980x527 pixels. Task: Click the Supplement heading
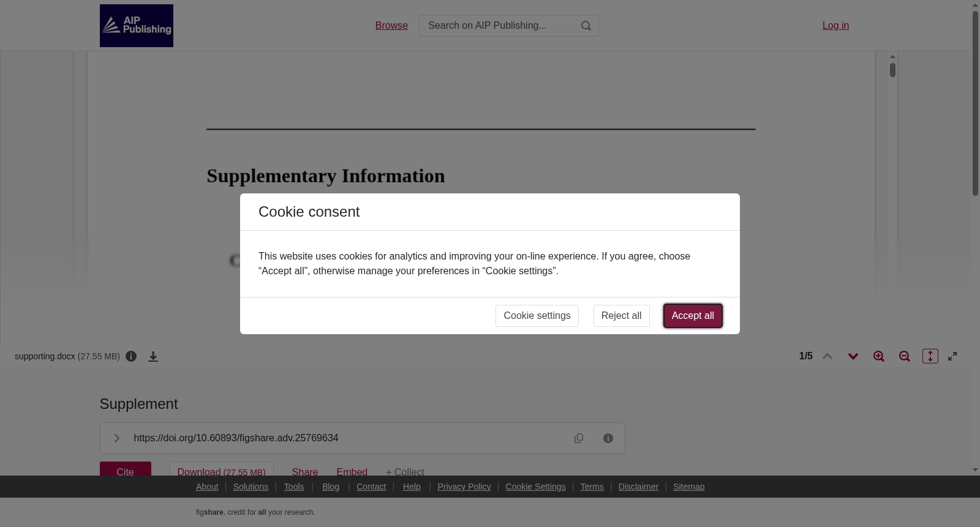click(x=139, y=404)
